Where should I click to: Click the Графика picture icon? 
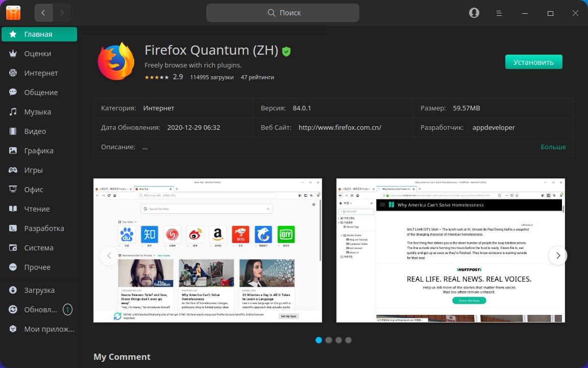(13, 151)
